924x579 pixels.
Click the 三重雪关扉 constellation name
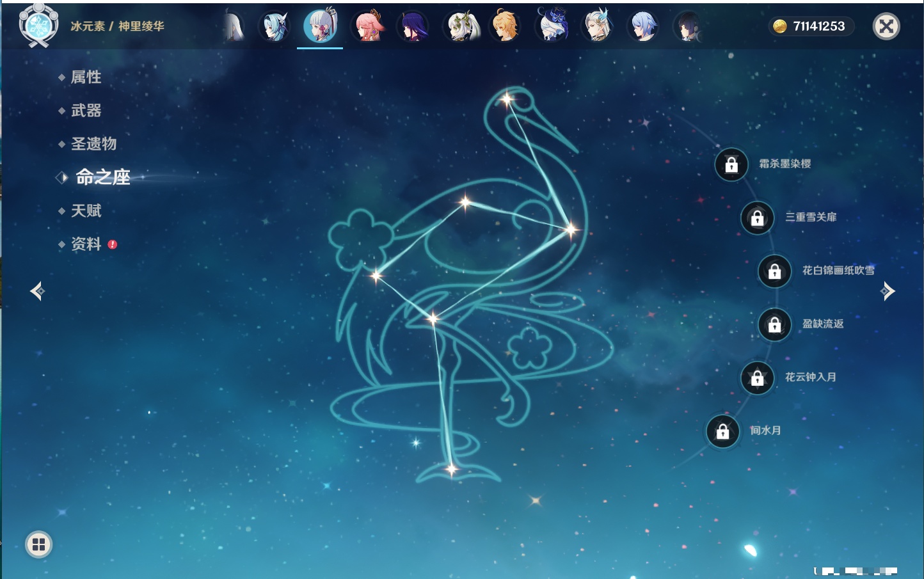pyautogui.click(x=811, y=218)
